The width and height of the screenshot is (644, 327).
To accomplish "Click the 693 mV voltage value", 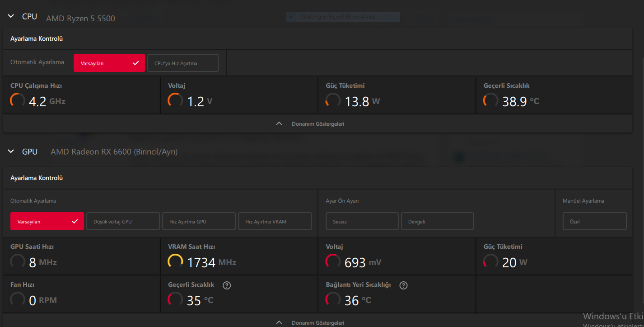I will (363, 262).
